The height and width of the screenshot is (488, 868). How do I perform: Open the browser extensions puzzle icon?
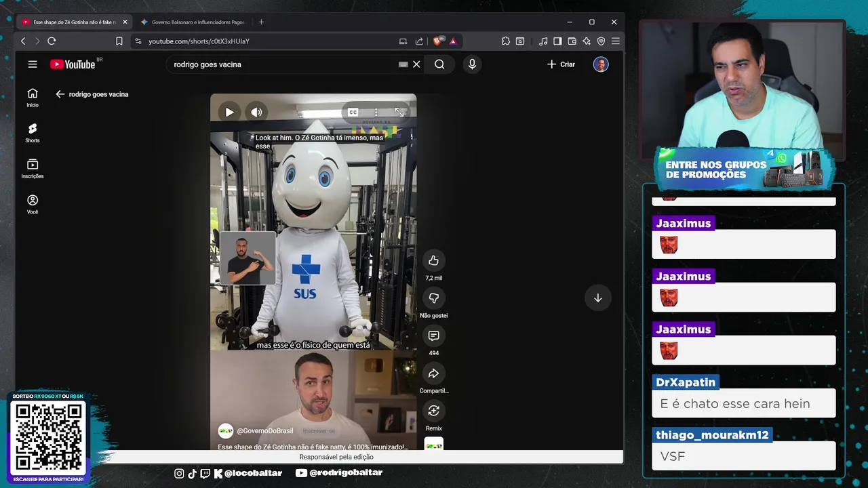coord(506,41)
